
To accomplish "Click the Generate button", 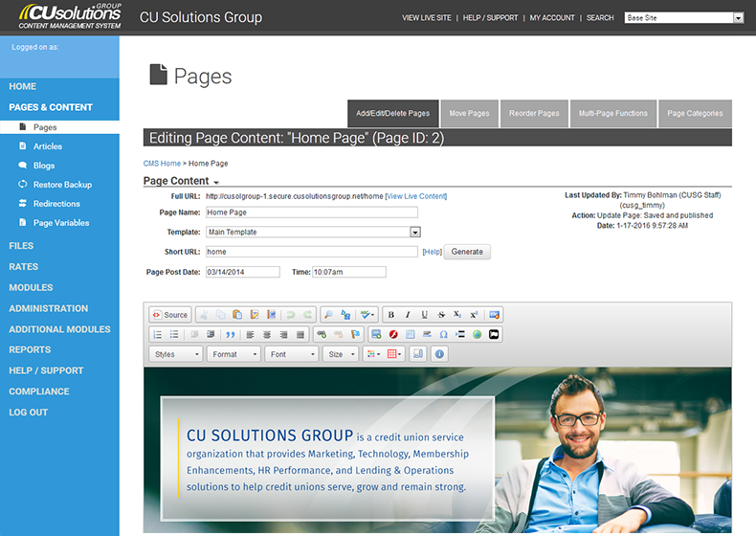I will 467,252.
